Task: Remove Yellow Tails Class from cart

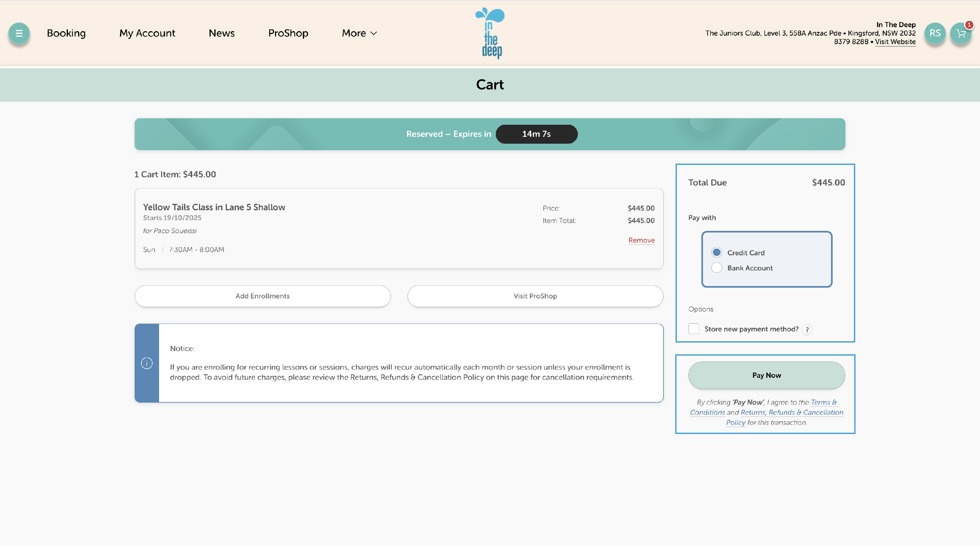Action: 641,240
